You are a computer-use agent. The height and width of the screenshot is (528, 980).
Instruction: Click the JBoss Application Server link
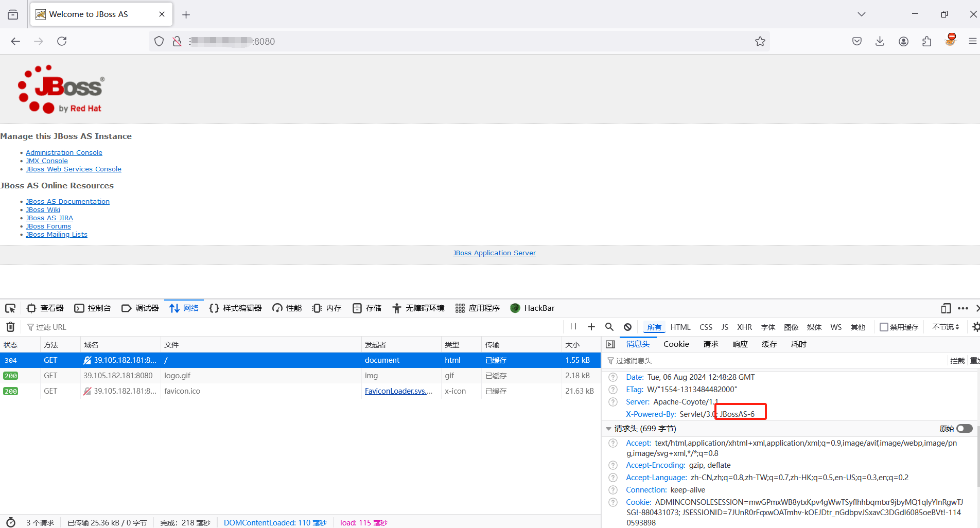pos(494,253)
